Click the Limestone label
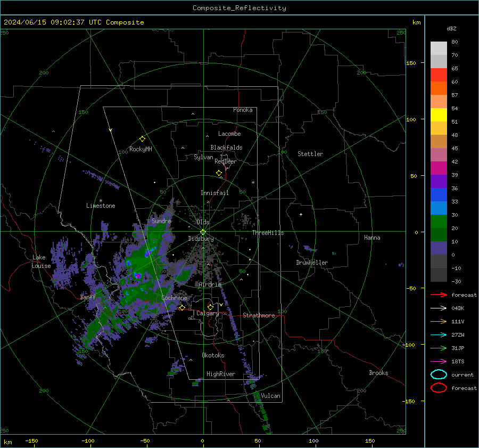This screenshot has height=448, width=479. (101, 206)
